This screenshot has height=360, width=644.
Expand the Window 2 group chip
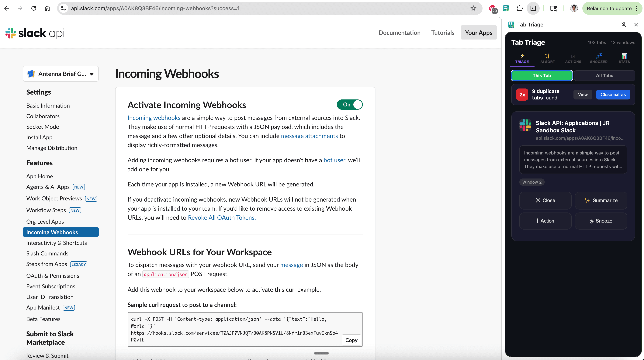click(532, 182)
